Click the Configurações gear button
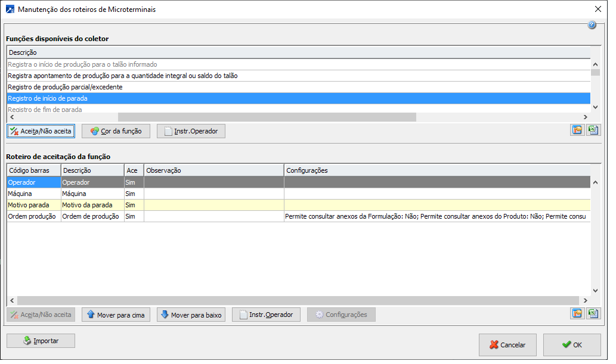 pyautogui.click(x=341, y=315)
